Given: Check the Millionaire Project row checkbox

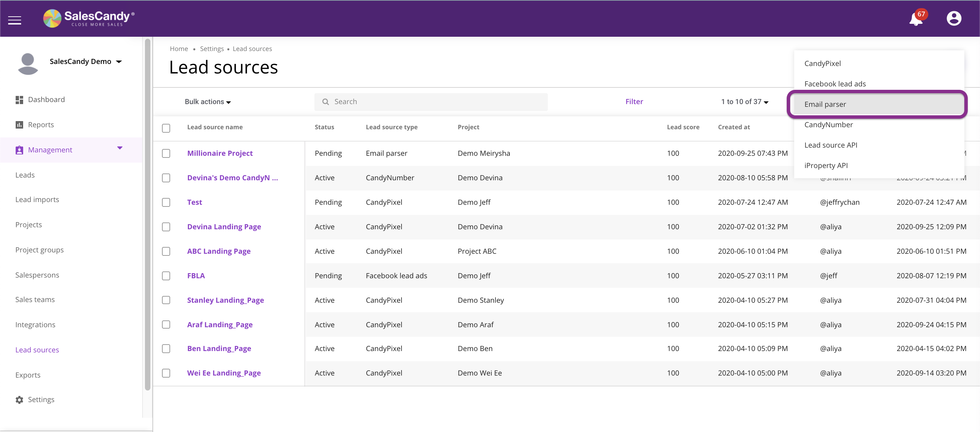Looking at the screenshot, I should [166, 154].
